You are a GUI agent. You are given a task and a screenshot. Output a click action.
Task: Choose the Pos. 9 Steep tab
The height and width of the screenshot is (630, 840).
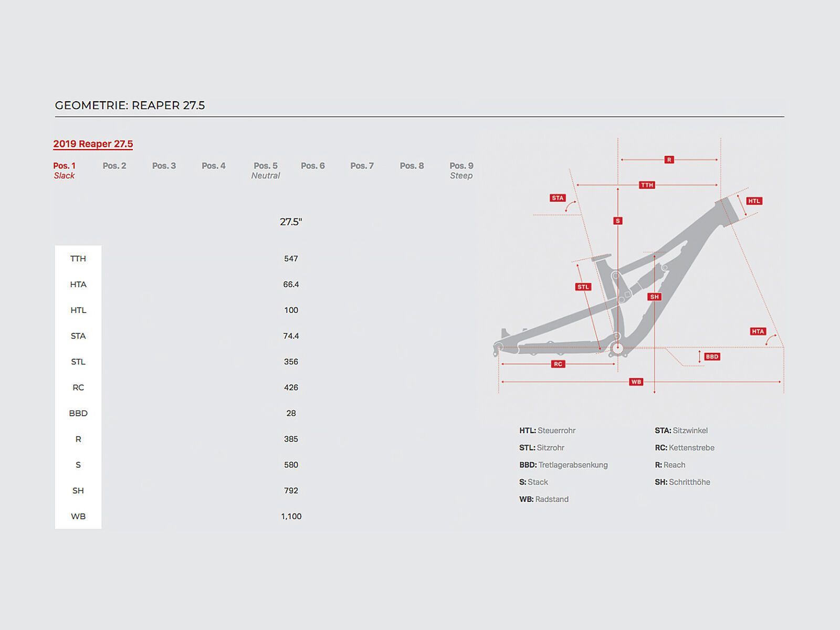(461, 170)
